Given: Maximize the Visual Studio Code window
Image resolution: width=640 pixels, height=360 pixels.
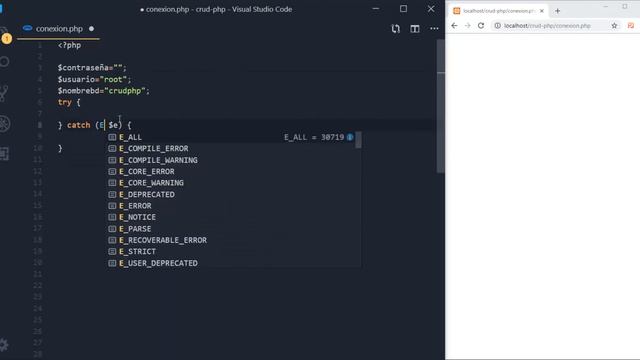Looking at the screenshot, I should 403,9.
